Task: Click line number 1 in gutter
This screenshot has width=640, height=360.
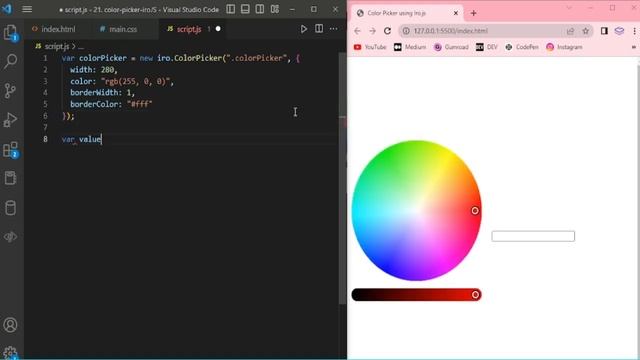Action: [x=45, y=58]
